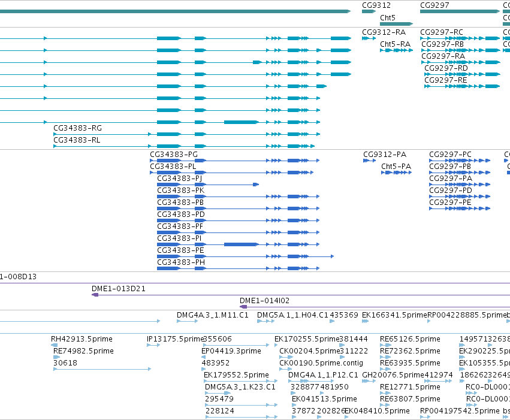The width and height of the screenshot is (510, 420).
Task: Select the DME1-014I02 clone label
Action: [x=264, y=301]
